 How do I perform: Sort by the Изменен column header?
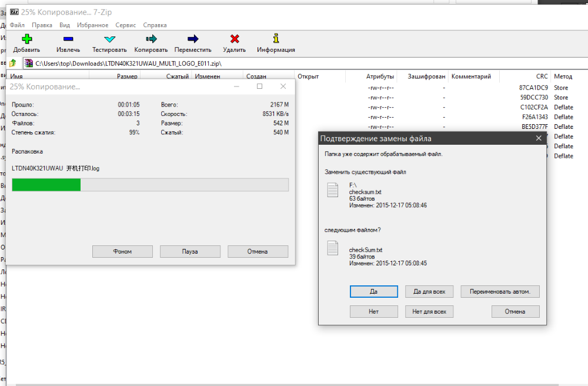208,76
